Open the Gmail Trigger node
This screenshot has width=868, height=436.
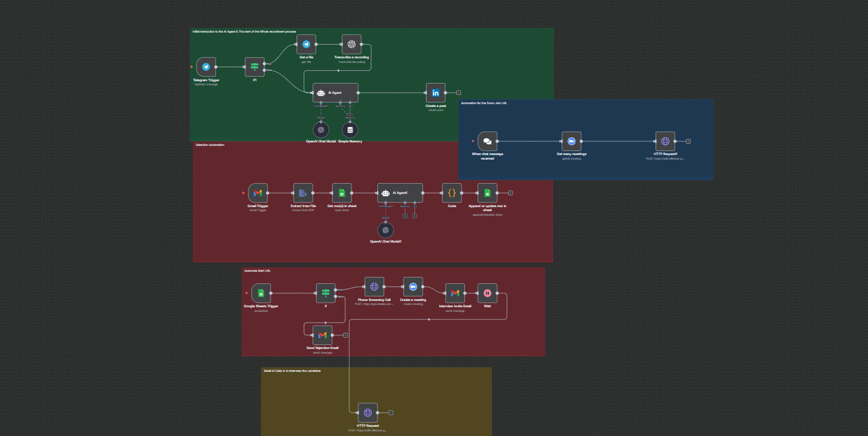[257, 193]
